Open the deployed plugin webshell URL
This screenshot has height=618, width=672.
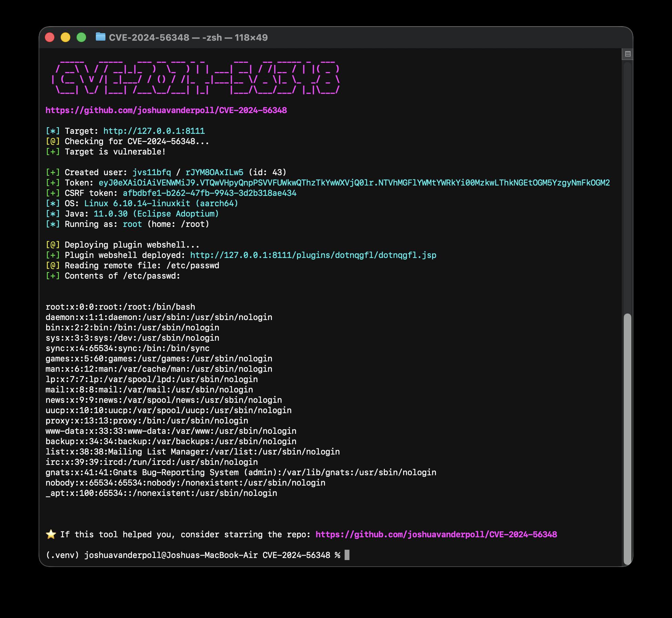pyautogui.click(x=313, y=255)
